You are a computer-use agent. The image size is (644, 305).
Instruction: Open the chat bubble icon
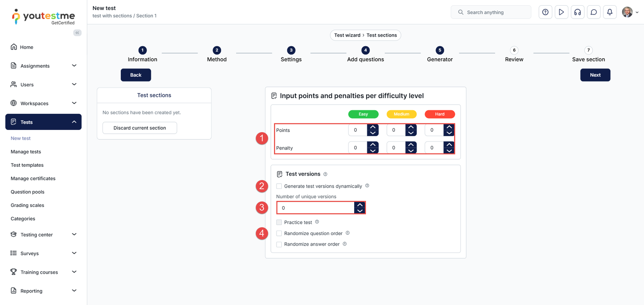[x=594, y=12]
